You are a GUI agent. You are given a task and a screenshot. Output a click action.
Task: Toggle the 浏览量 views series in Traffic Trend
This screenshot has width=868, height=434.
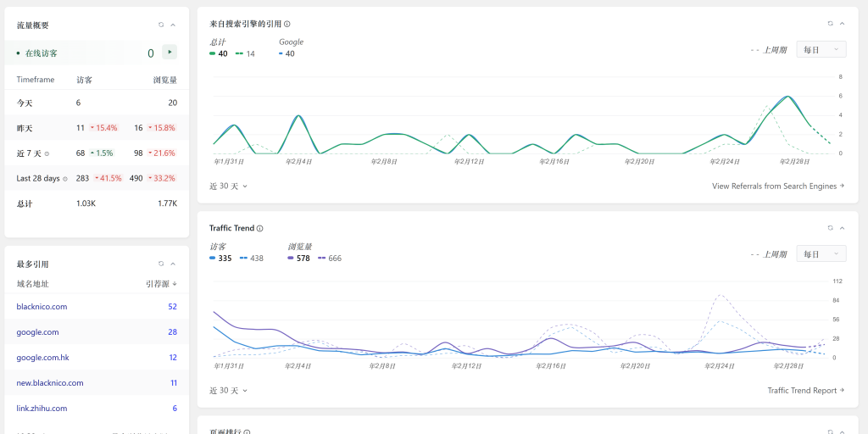[x=301, y=258]
